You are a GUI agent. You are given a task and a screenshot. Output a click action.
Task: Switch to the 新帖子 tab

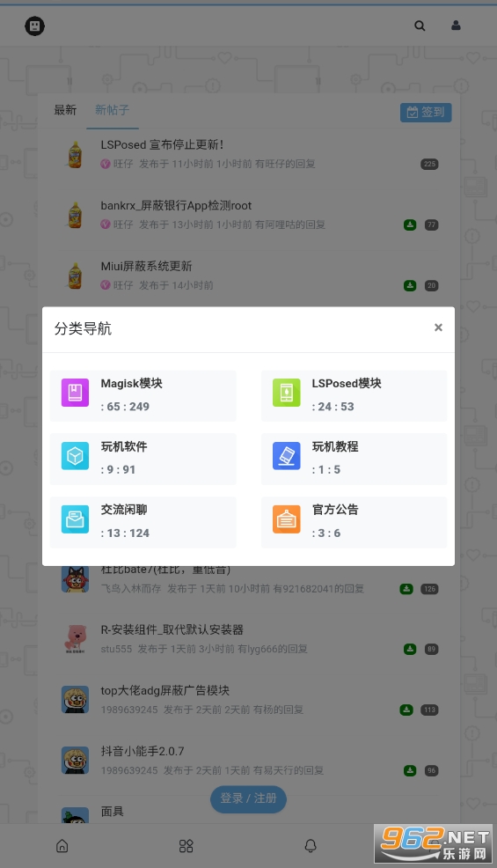(x=113, y=110)
